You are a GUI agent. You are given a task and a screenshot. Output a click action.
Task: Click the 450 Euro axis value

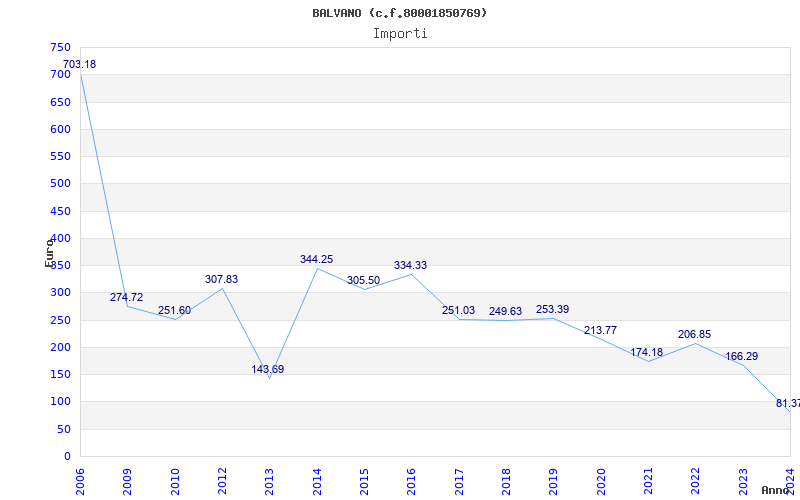pyautogui.click(x=60, y=211)
